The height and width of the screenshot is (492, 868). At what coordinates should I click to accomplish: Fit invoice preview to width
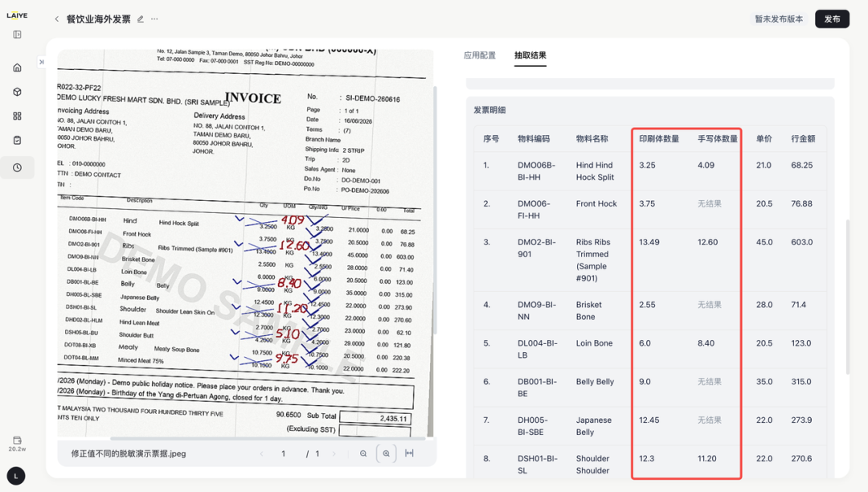tap(409, 453)
